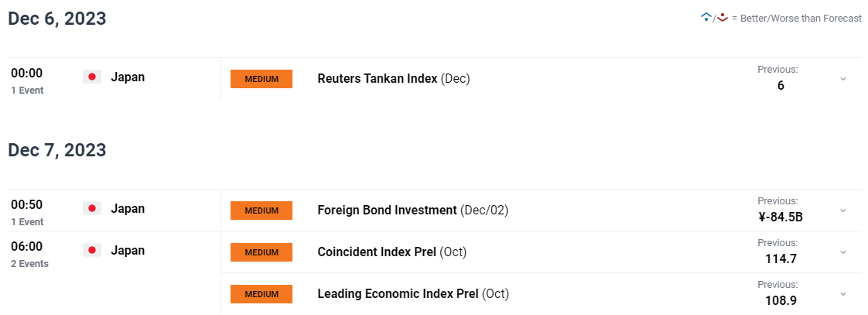
Task: Click the red worse-than-forecast legend icon
Action: 723,17
